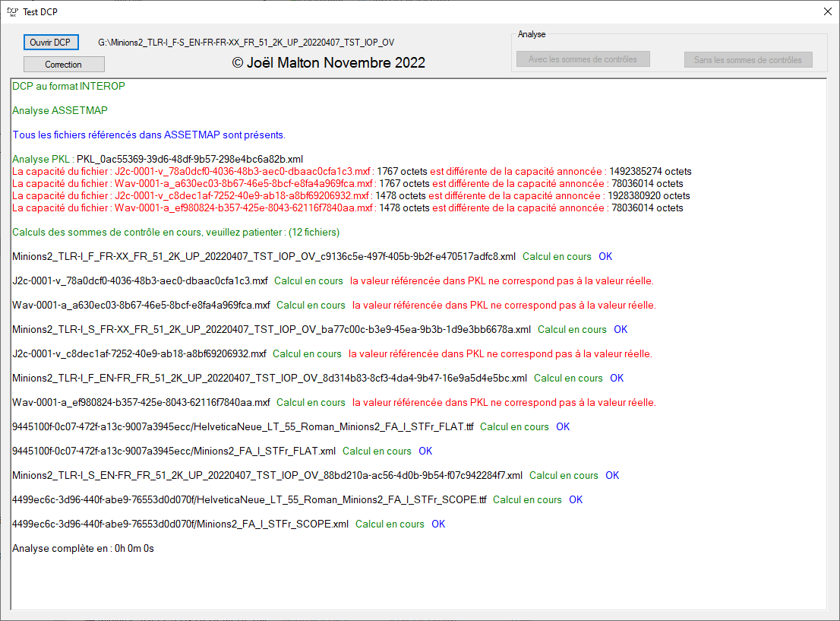Click OK result for STFr_SCOPE.xml
This screenshot has width=840, height=621.
[438, 524]
